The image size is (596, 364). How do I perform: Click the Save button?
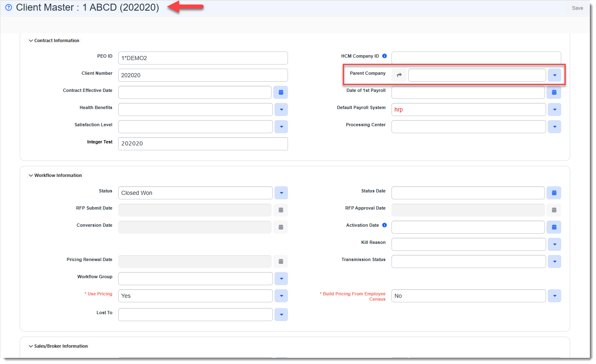[577, 8]
